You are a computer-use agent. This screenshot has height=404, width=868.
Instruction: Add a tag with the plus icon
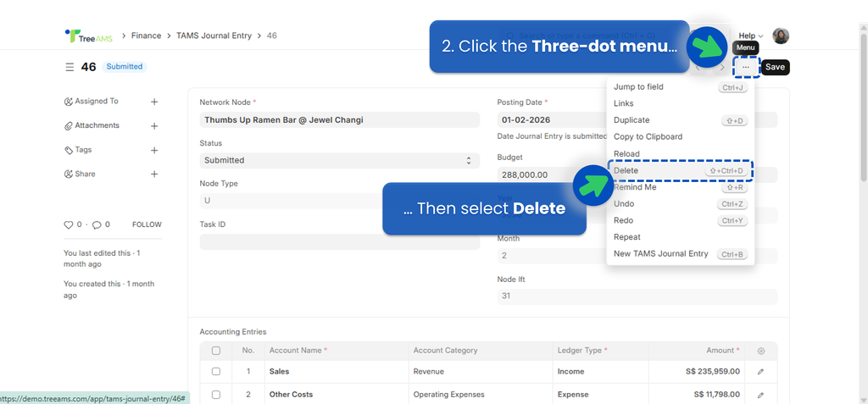pos(154,151)
